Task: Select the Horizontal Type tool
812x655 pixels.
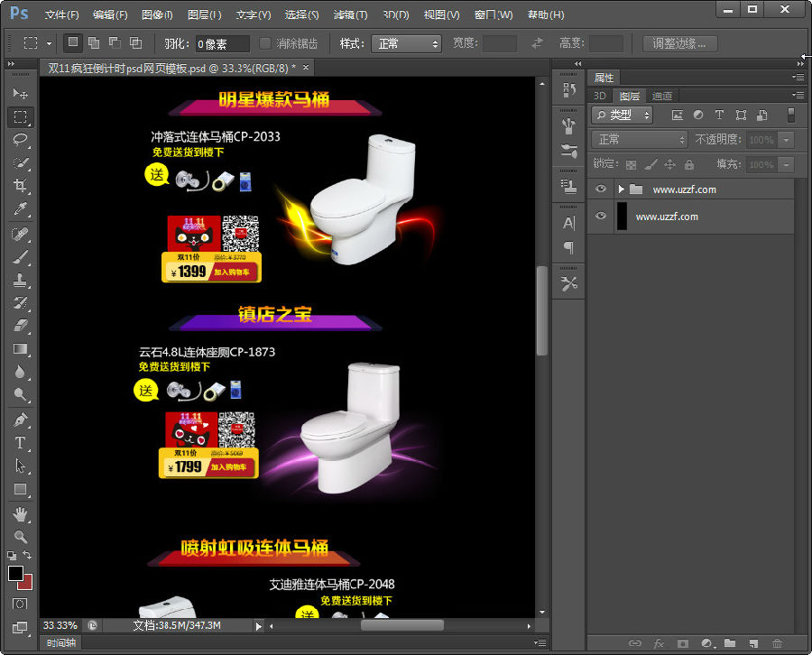Action: [x=20, y=443]
